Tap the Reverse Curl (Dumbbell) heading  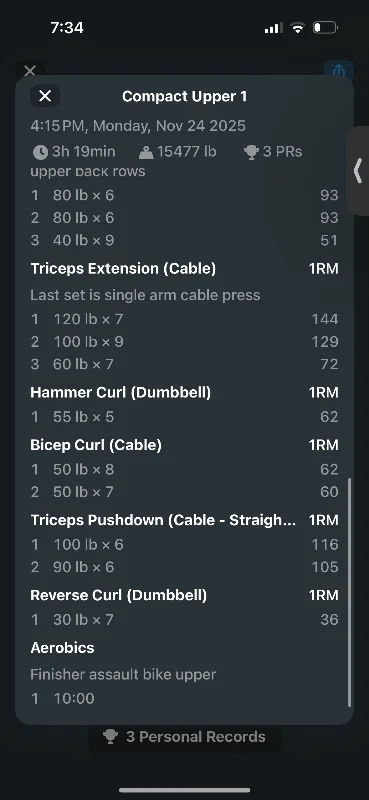pos(118,595)
